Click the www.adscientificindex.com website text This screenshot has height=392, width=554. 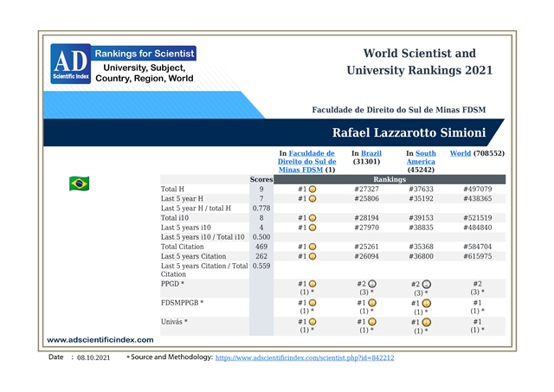(100, 340)
